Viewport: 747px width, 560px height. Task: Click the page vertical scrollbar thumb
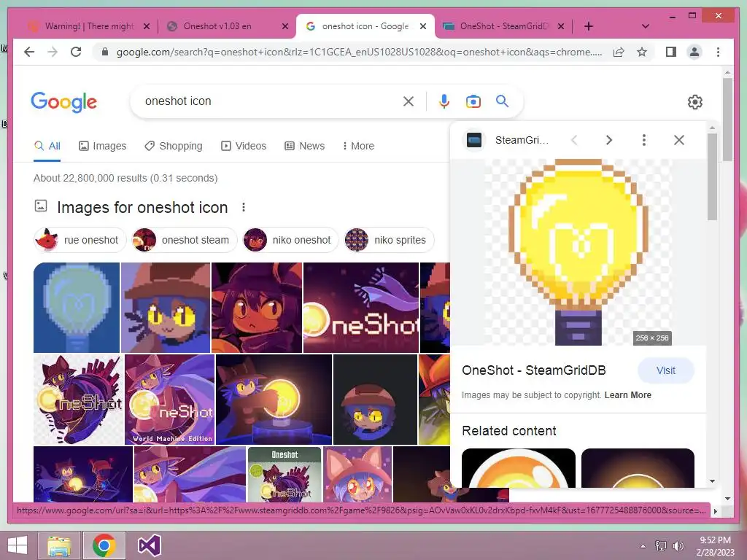click(x=727, y=120)
